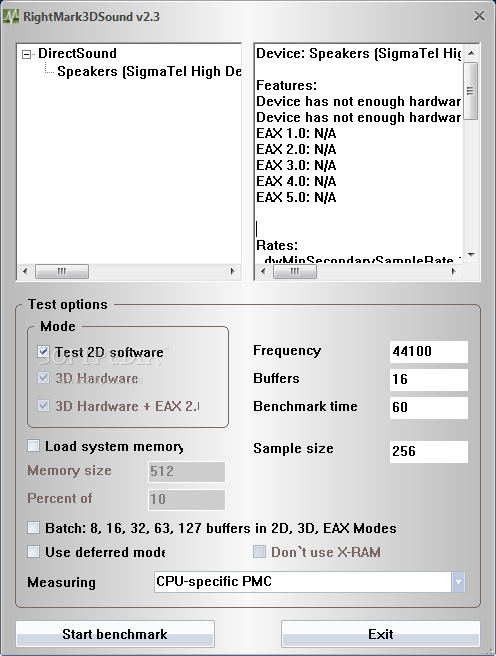Click left arrow of device tree horizontal scrollbar
The width and height of the screenshot is (496, 656).
click(x=25, y=272)
